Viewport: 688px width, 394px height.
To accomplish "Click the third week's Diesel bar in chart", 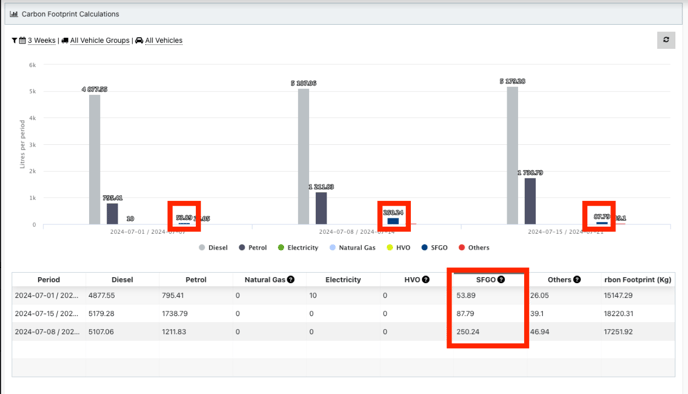I will point(512,156).
